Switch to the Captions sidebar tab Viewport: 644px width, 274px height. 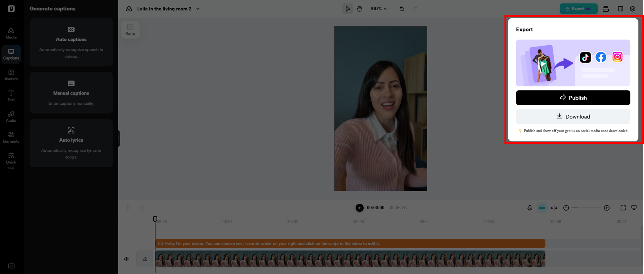11,54
